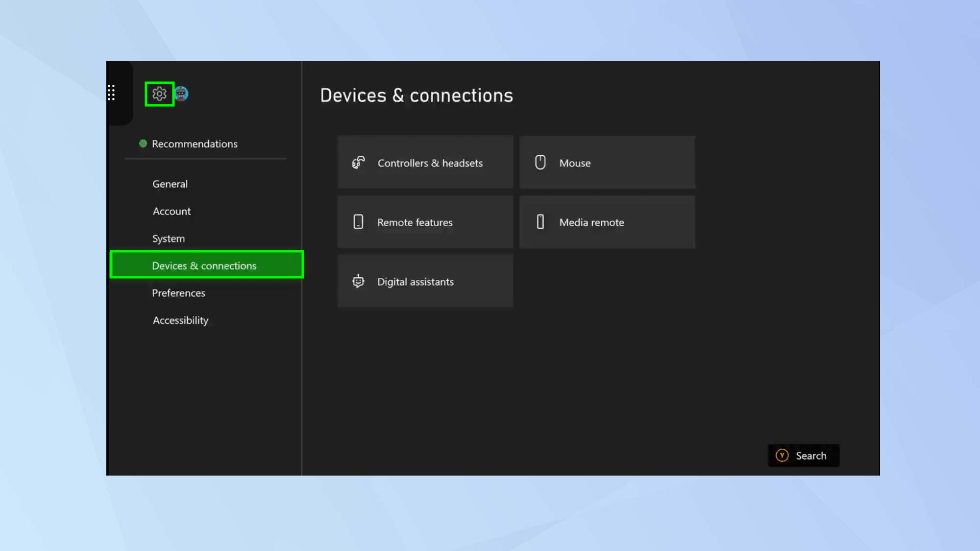Open Remote features settings

[x=425, y=222]
